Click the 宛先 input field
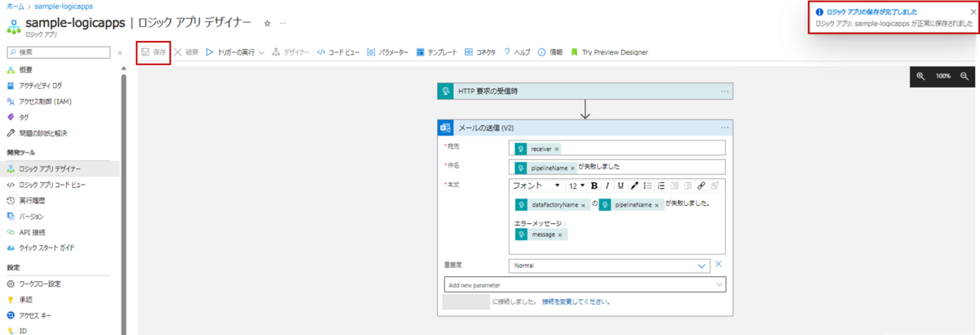The image size is (980, 335). point(617,149)
